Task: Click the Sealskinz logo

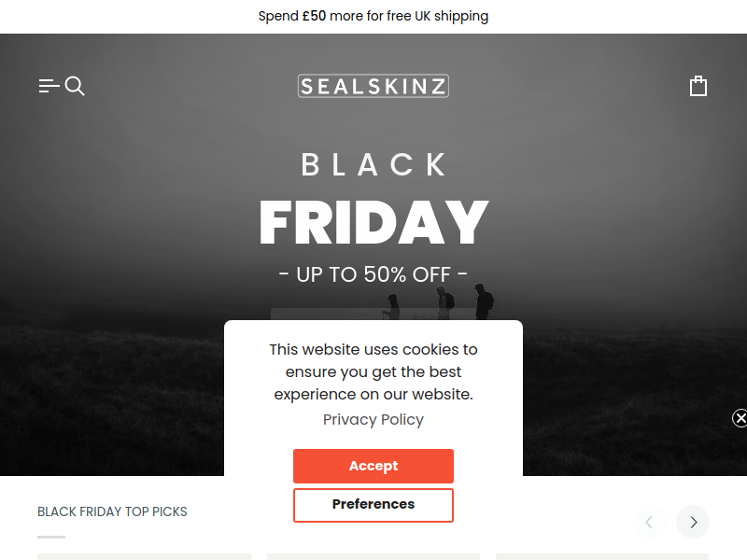Action: [373, 86]
